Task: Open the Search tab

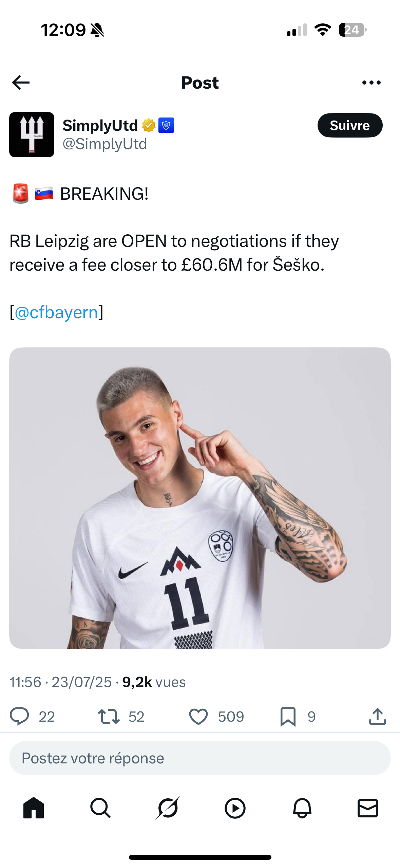Action: point(100,808)
